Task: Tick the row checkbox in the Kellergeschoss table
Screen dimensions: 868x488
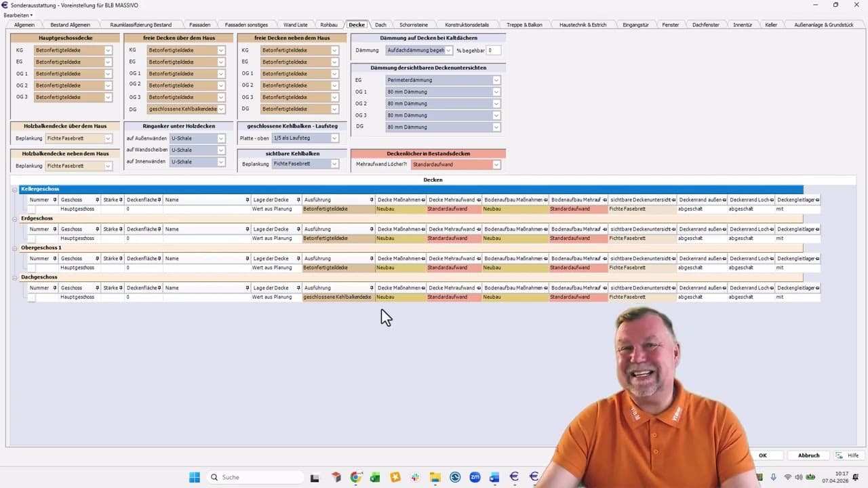Action: pos(31,209)
